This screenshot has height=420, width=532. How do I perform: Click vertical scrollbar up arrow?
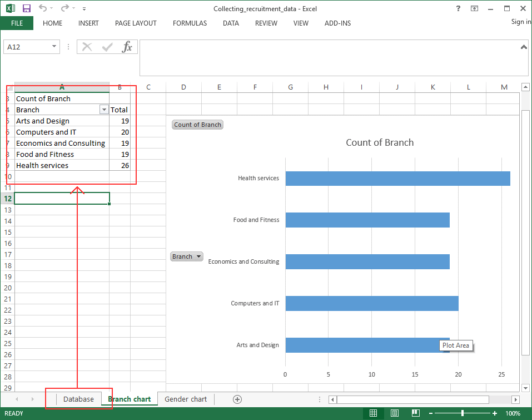pyautogui.click(x=525, y=87)
